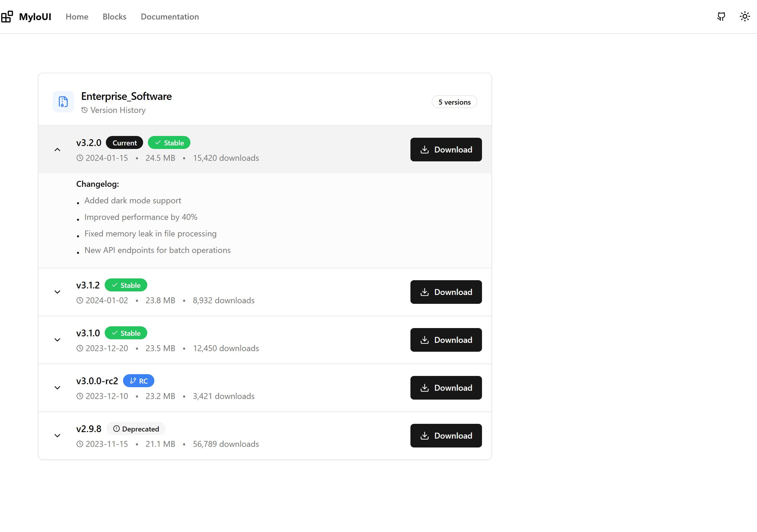Download version v3.1.0
Viewport: 757px width, 532px height.
446,340
